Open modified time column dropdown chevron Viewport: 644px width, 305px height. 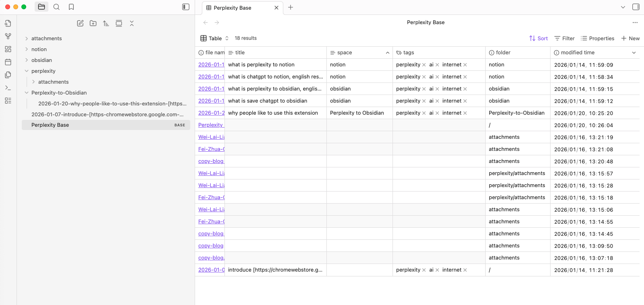[634, 53]
